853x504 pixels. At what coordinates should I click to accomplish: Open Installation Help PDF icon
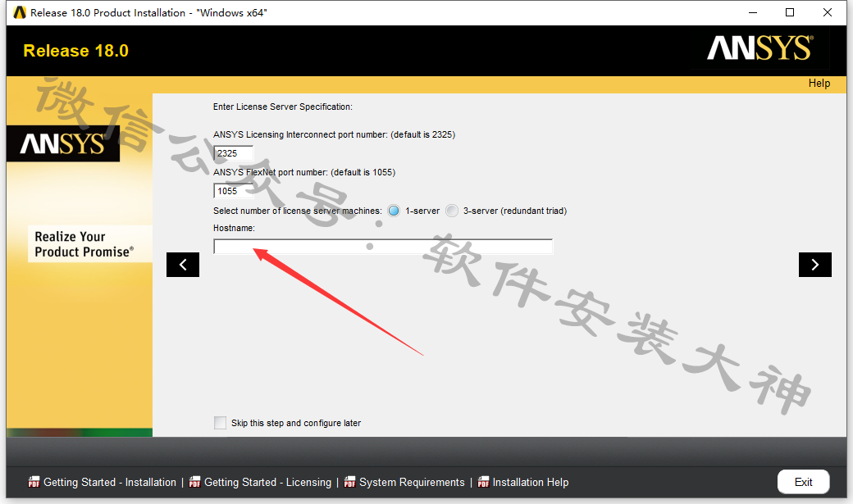coord(483,482)
